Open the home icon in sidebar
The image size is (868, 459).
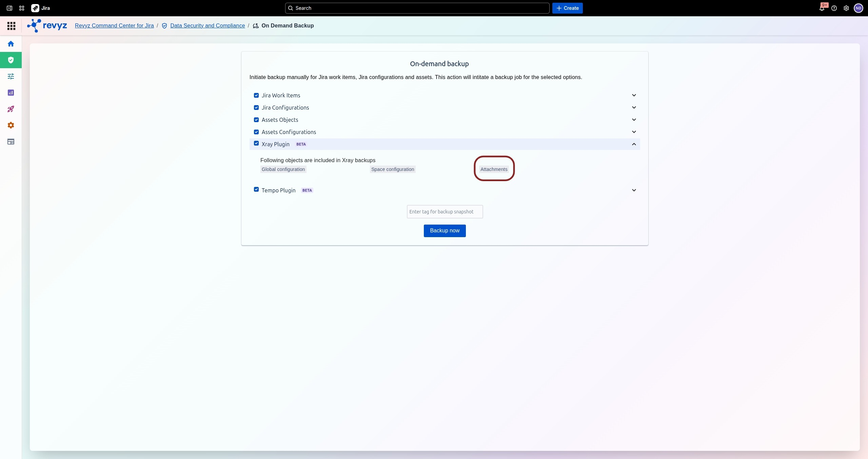click(x=11, y=44)
